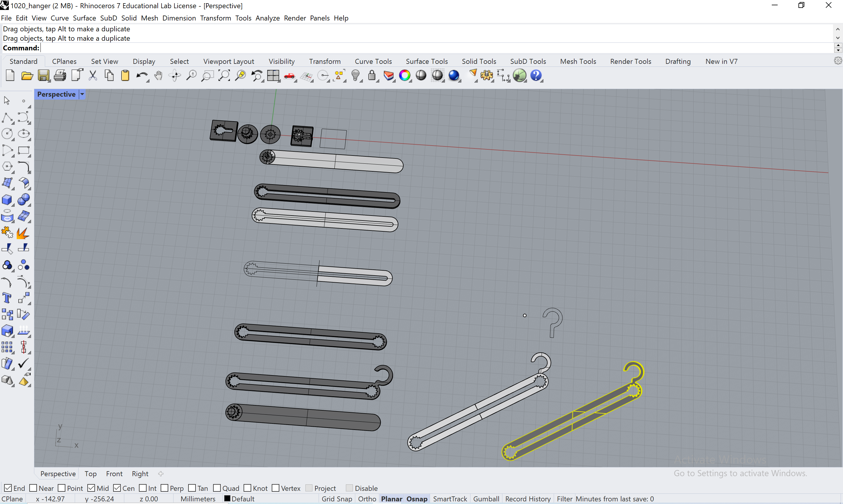Expand the command history scroll down arrow
The image size is (843, 504).
838,38
